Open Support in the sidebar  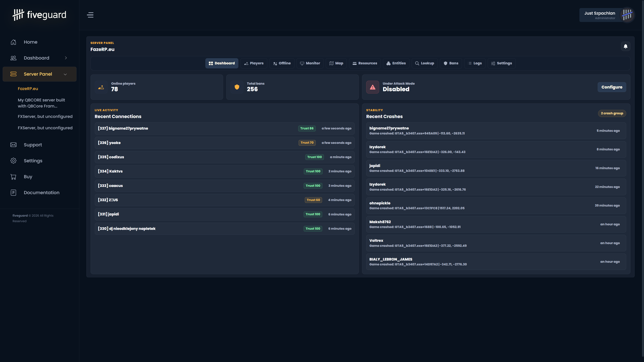(x=39, y=145)
